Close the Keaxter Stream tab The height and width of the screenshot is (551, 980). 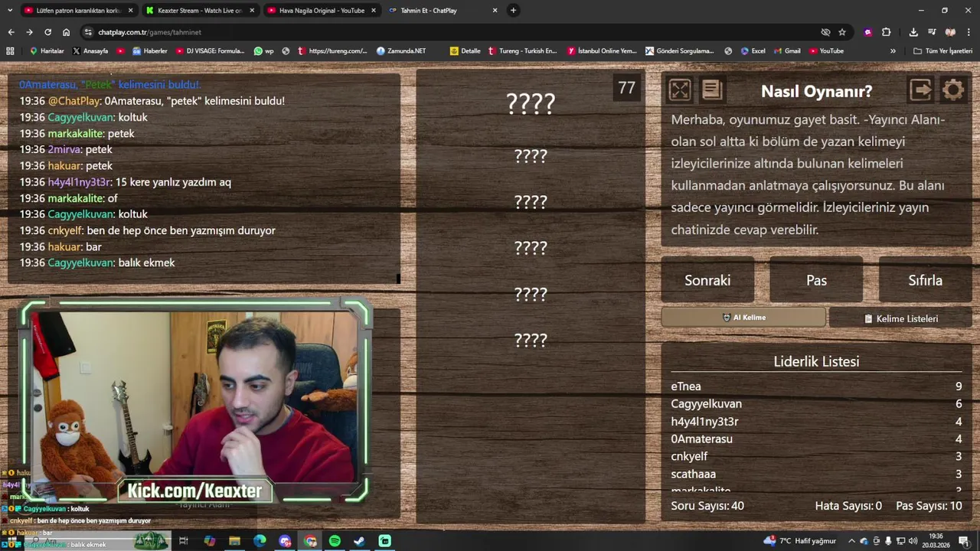pos(252,11)
